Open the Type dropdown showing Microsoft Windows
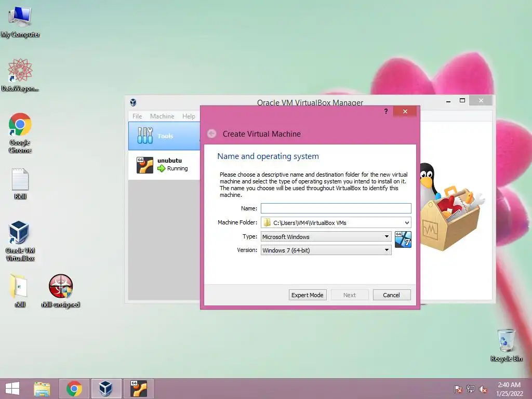The height and width of the screenshot is (399, 532). (326, 236)
